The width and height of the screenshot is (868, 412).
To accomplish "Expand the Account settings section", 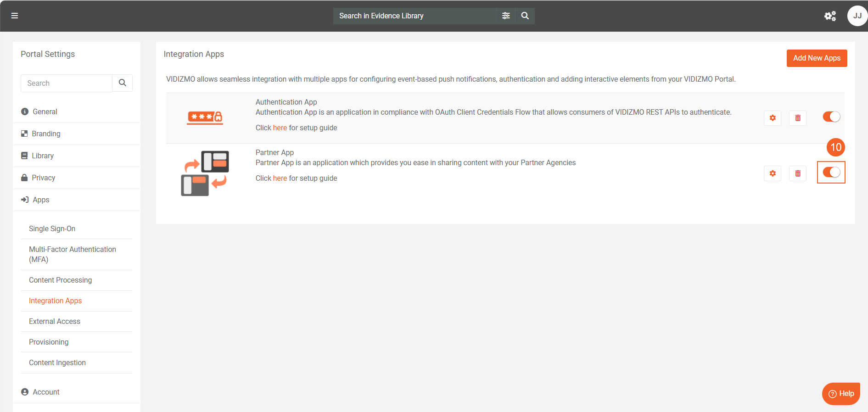I will 46,392.
